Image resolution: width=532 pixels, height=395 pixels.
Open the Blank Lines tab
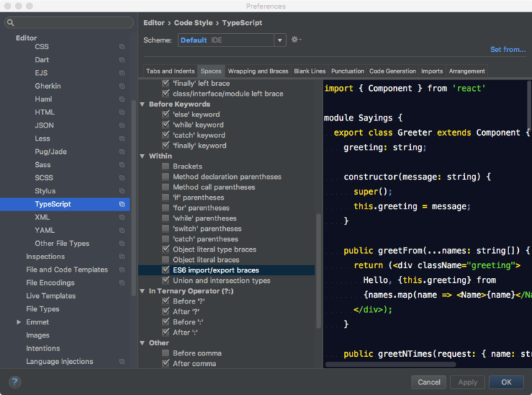310,71
